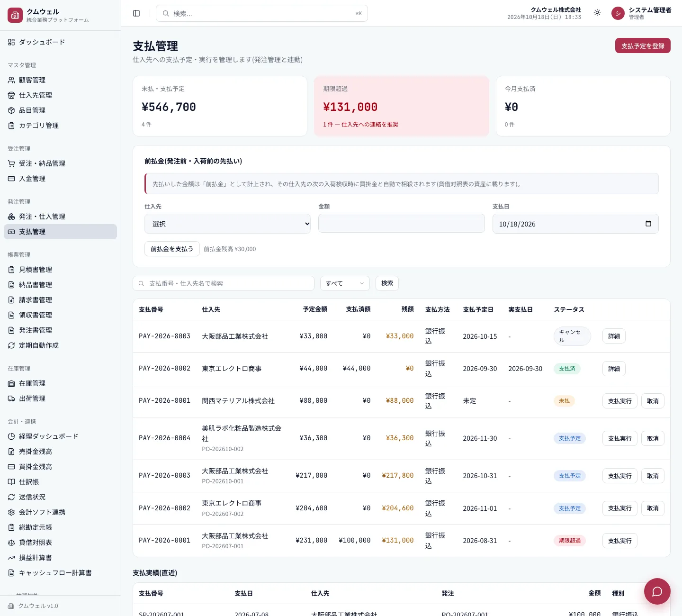Click the 支払日 date field
Viewport: 682px width, 616px height.
pos(575,224)
